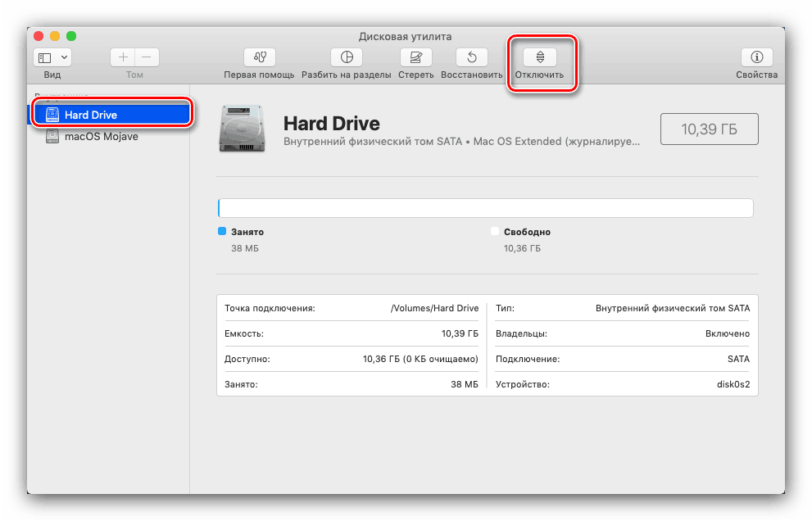
Task: Click the Erase (Стереть) toolbar icon
Action: pyautogui.click(x=416, y=57)
